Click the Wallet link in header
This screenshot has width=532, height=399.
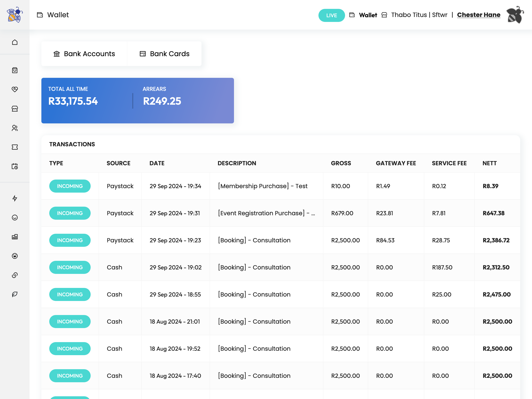[x=368, y=15]
